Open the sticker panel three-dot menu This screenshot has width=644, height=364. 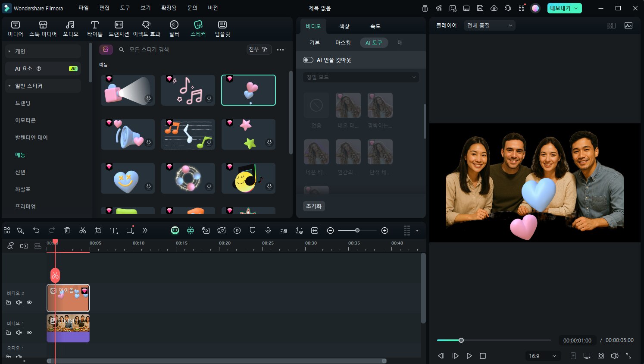(x=280, y=50)
